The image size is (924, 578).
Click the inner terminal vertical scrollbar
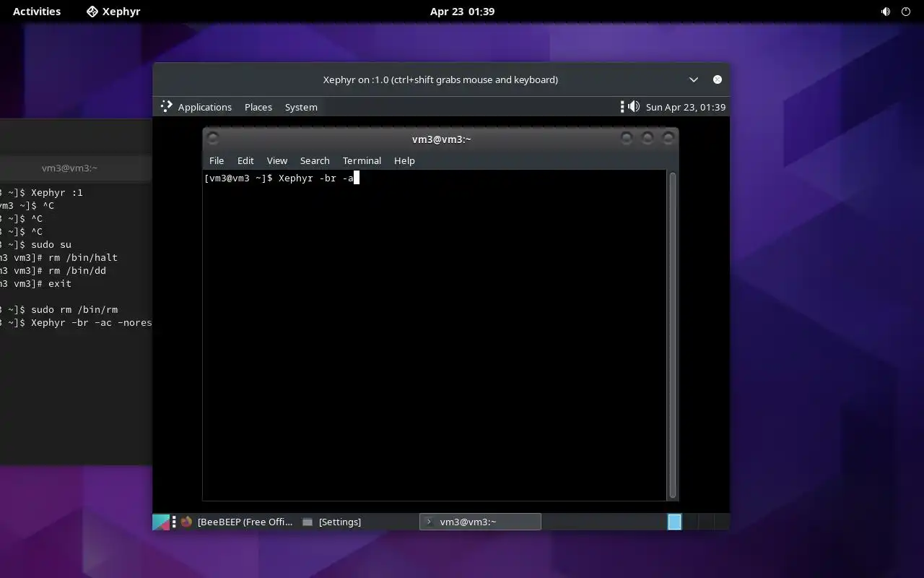click(673, 335)
